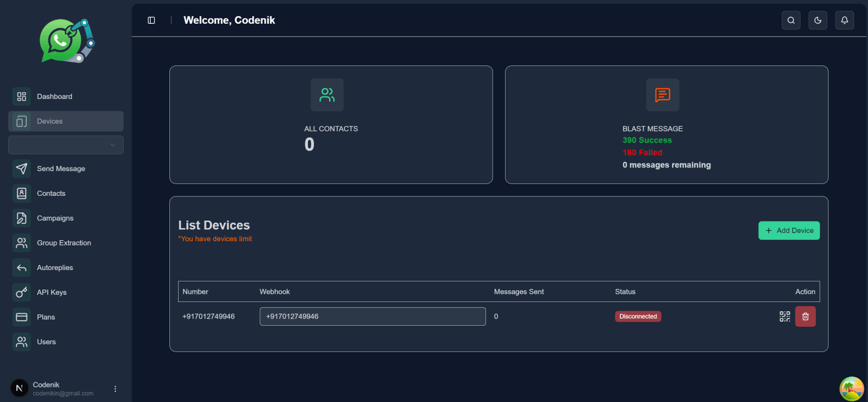Click the 160 Failed text
The height and width of the screenshot is (402, 868).
(x=643, y=153)
